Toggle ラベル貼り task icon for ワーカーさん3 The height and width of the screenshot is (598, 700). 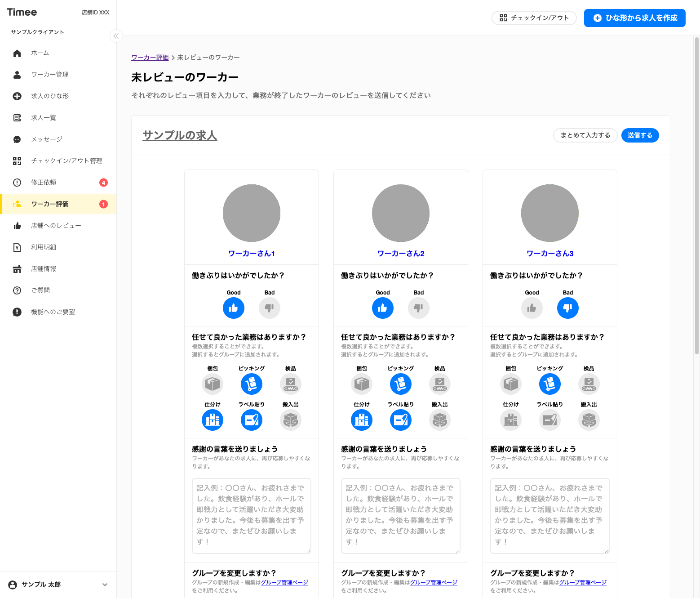point(550,420)
